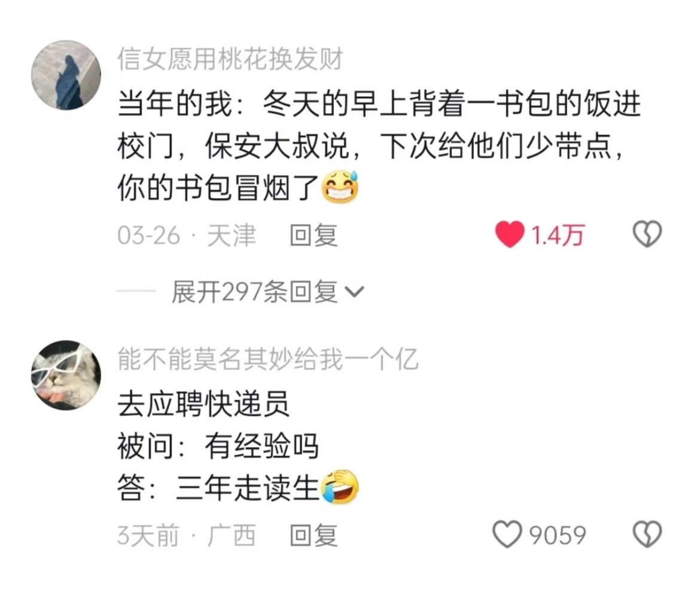This screenshot has height=604, width=700.
Task: Reply to the 03-26 天津 comment
Action: point(314,235)
